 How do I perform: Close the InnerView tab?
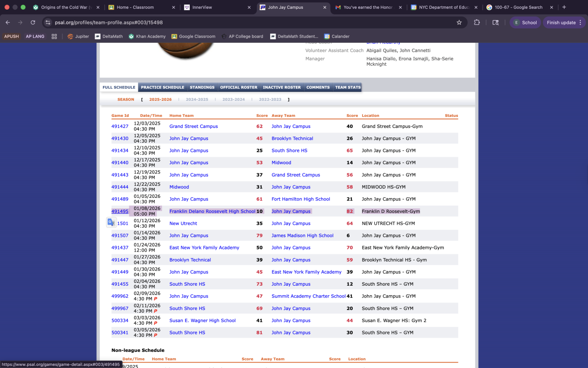[x=249, y=7]
